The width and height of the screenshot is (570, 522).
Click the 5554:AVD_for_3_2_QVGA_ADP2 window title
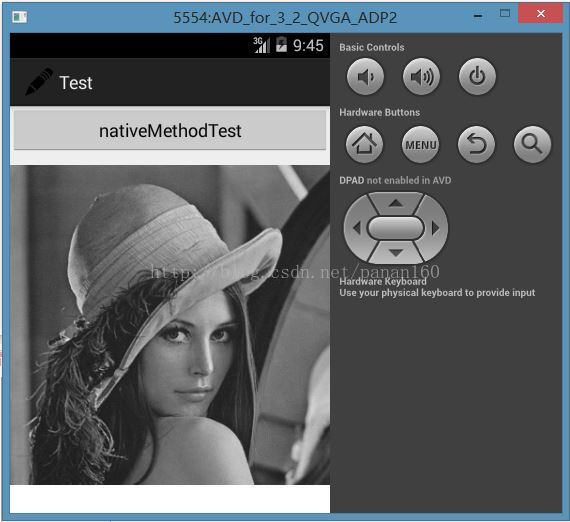tap(285, 17)
